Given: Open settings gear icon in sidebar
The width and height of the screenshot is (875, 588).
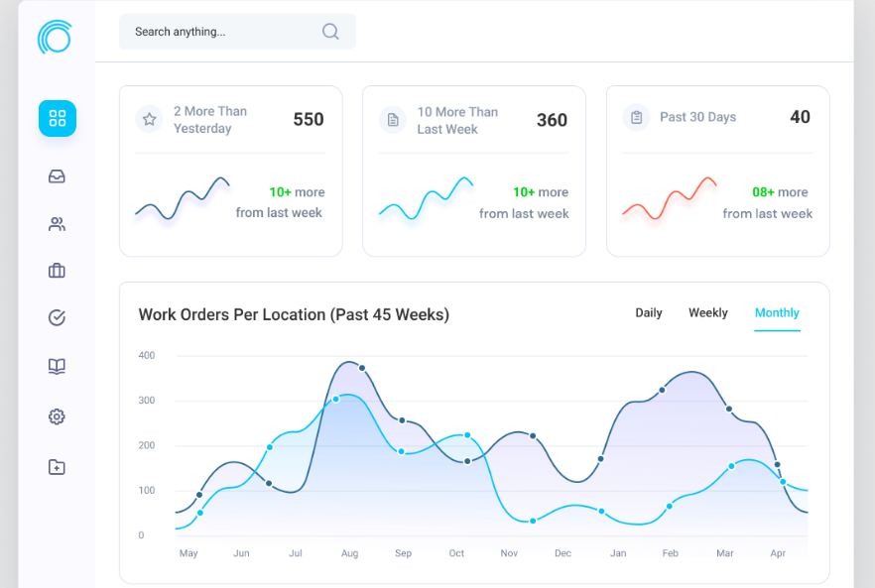Looking at the screenshot, I should click(x=57, y=416).
